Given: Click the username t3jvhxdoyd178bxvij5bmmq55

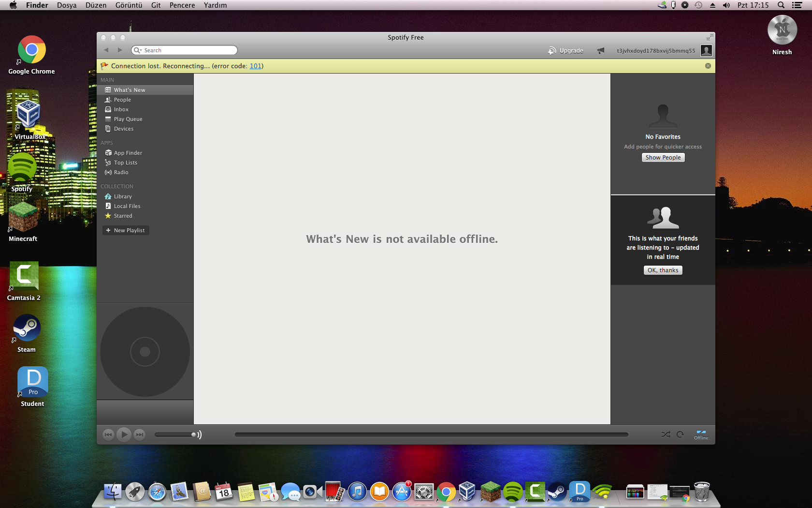Looking at the screenshot, I should pyautogui.click(x=656, y=51).
